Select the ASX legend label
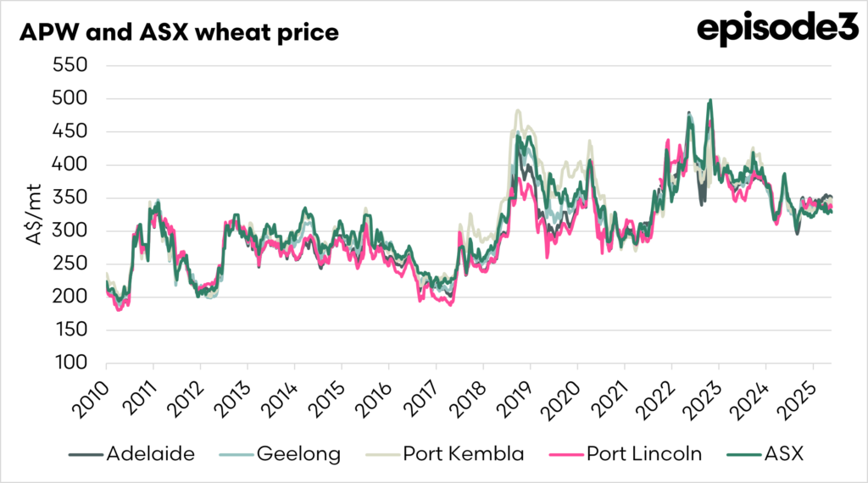Viewport: 868px width, 483px height. 787,454
